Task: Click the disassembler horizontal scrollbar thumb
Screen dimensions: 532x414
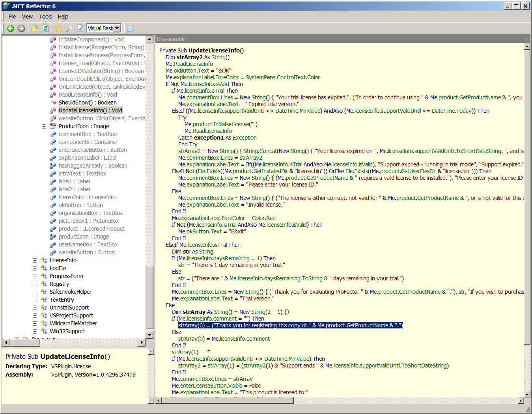Action: (228, 401)
